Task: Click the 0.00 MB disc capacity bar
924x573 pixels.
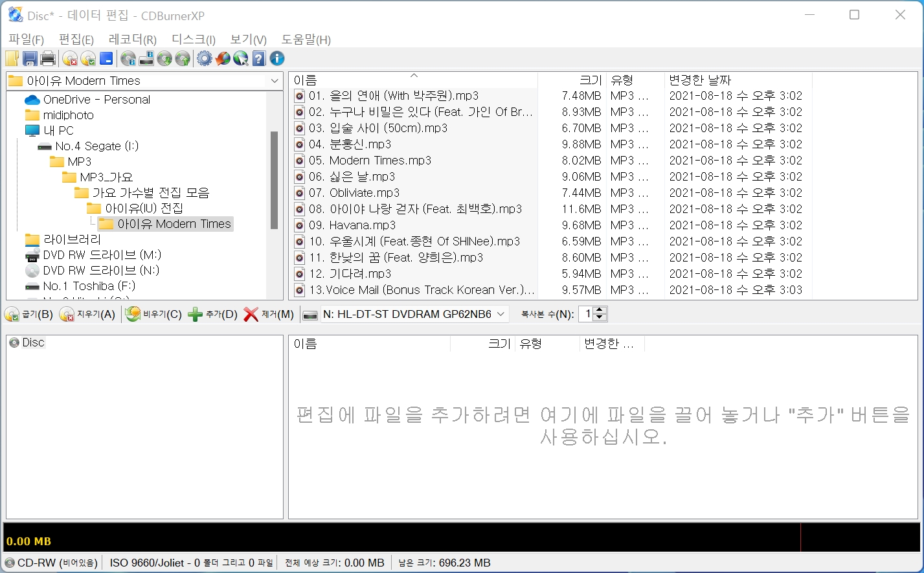Action: [461, 537]
